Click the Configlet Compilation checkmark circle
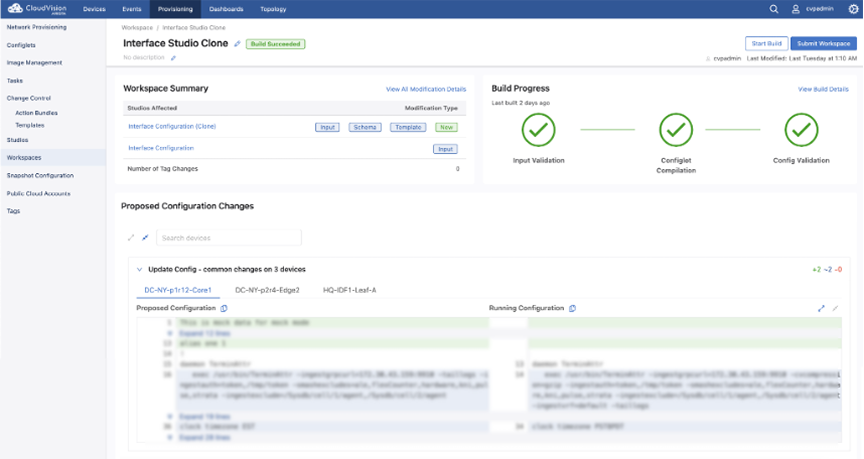864x459 pixels. coord(676,130)
